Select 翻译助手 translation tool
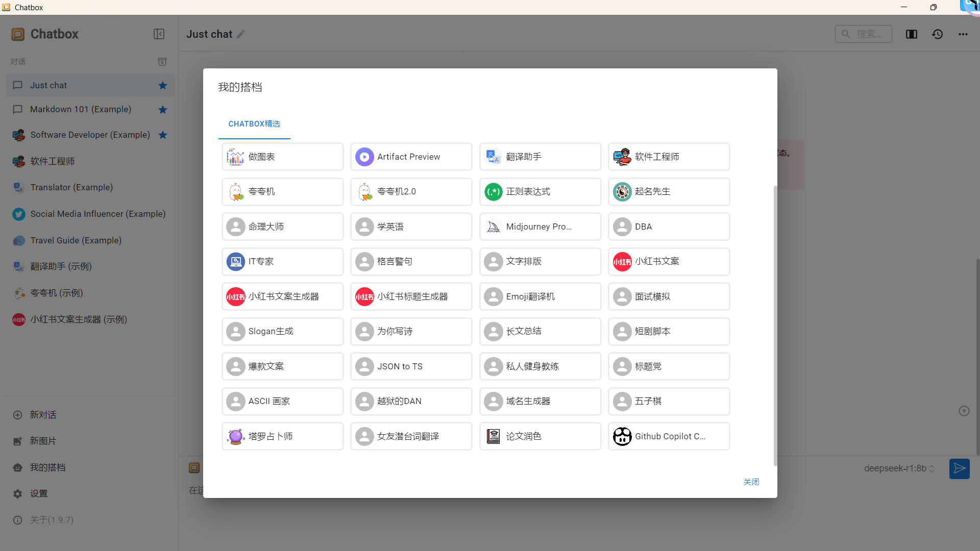The height and width of the screenshot is (551, 980). coord(540,157)
